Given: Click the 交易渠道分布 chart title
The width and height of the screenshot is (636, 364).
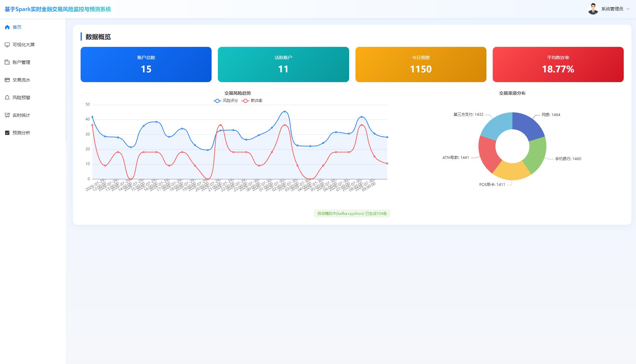Looking at the screenshot, I should [512, 93].
